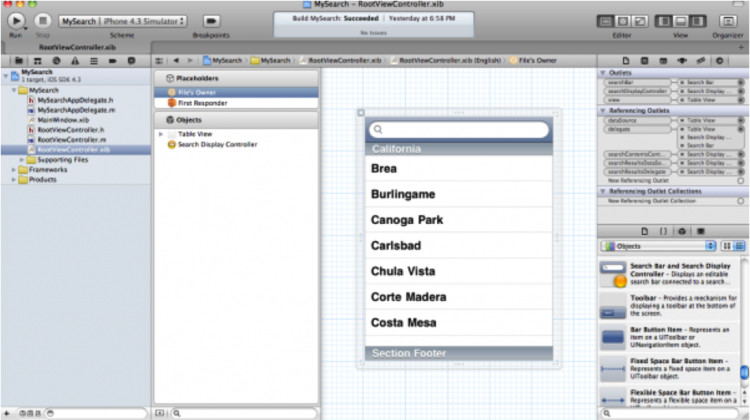Screen dimensions: 750x420
Task: Expand the Table View object
Action: point(161,134)
